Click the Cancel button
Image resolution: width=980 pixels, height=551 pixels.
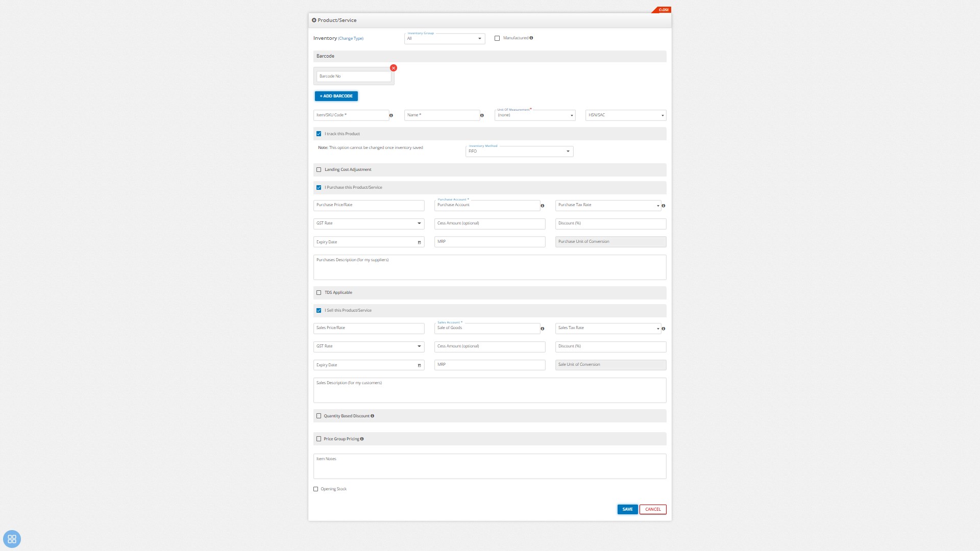(x=653, y=510)
